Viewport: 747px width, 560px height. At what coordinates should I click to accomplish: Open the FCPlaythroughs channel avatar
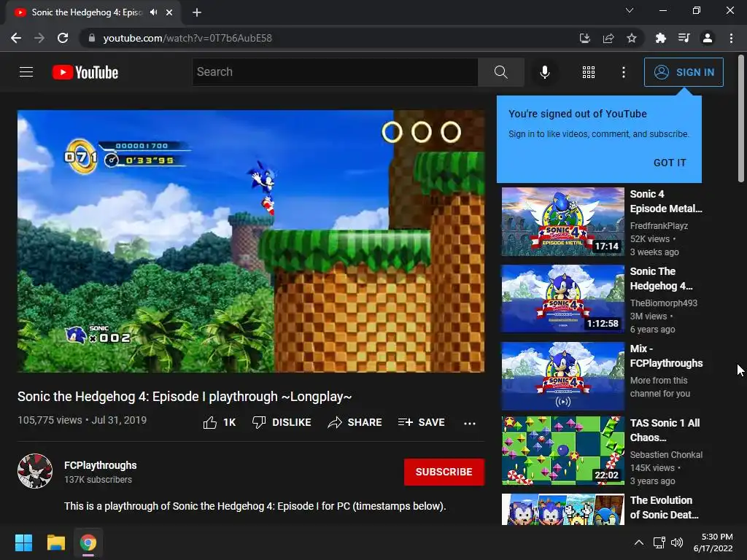point(35,471)
